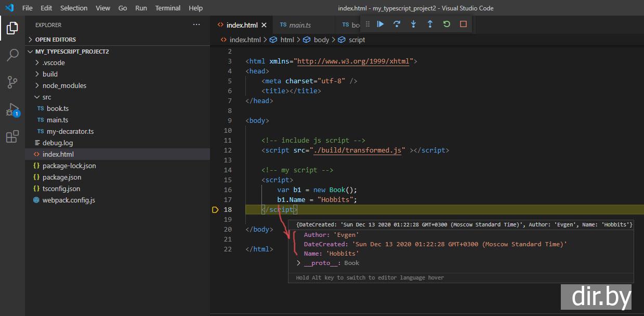
Task: Expand the node_modules folder
Action: pyautogui.click(x=64, y=85)
